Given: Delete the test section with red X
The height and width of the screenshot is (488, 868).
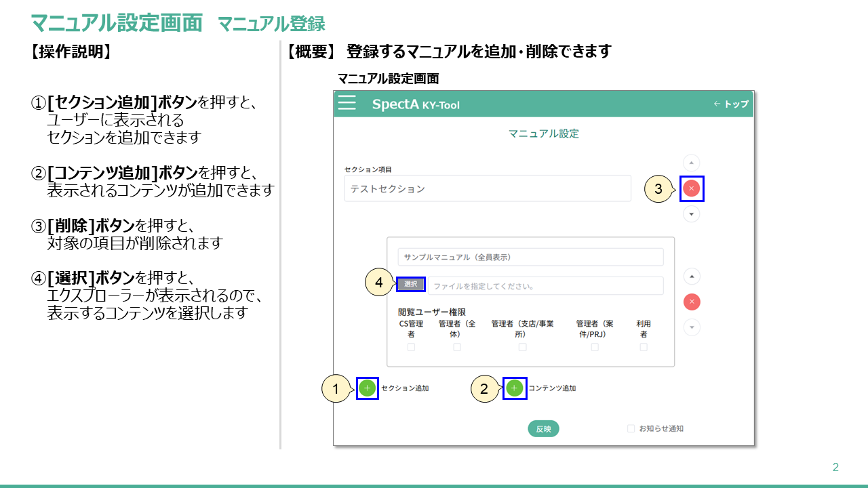Looking at the screenshot, I should click(691, 188).
